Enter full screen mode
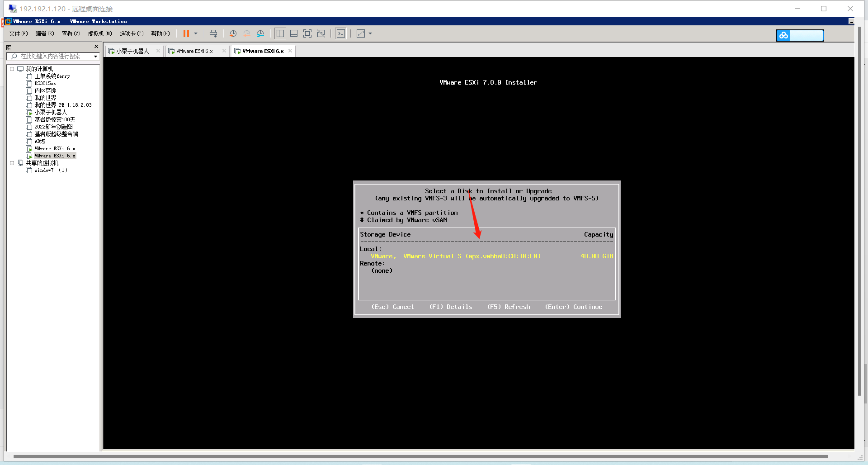The height and width of the screenshot is (465, 868). [307, 33]
